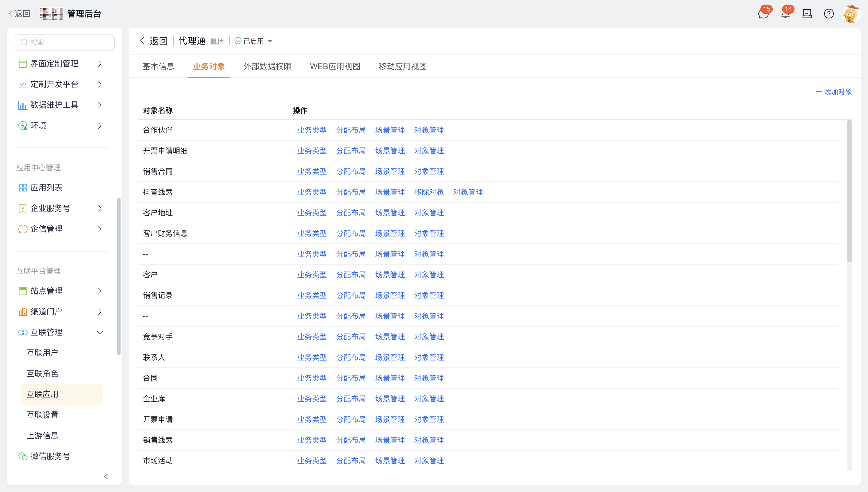
Task: Click the 站点管理 window icon
Action: 23,291
